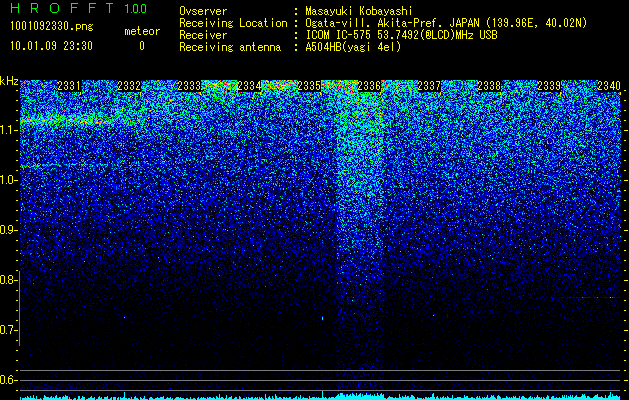
Task: Click the date stamp 10.01.09 23:30
Action: coord(51,46)
